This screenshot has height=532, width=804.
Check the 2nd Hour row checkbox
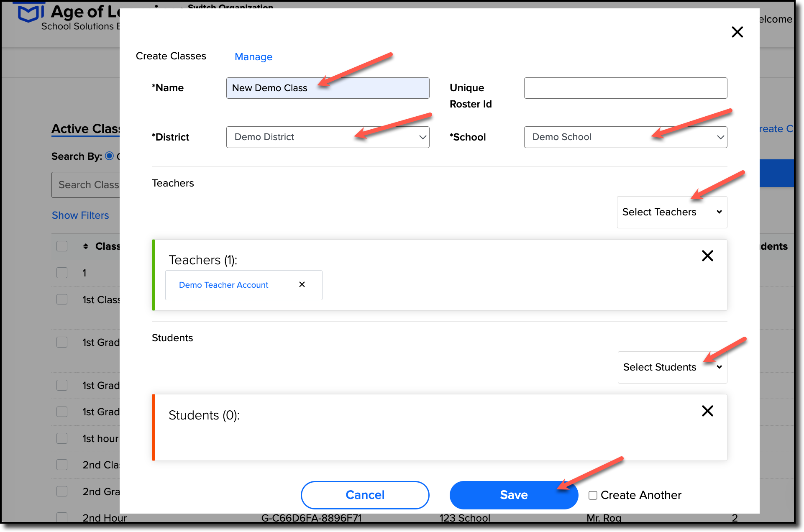coord(62,517)
